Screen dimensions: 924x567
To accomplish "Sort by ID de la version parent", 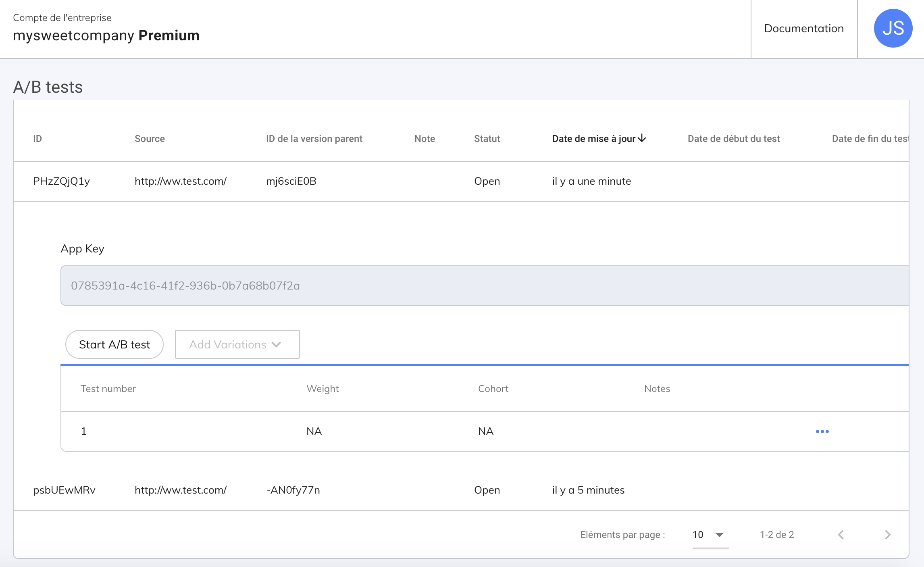I will pos(314,139).
